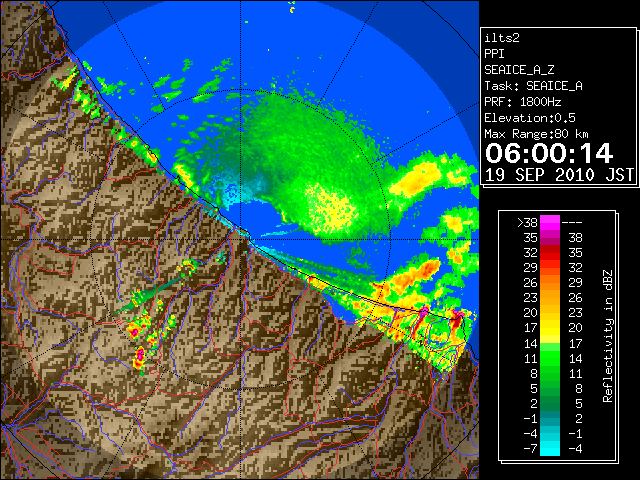
Task: Click the PRF: 1800Hz text
Action: (523, 102)
